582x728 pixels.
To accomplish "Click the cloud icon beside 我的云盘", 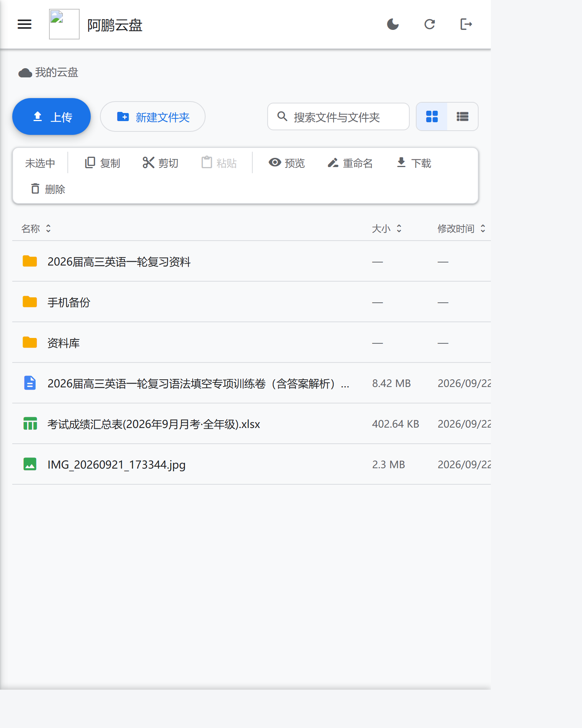I will tap(25, 73).
